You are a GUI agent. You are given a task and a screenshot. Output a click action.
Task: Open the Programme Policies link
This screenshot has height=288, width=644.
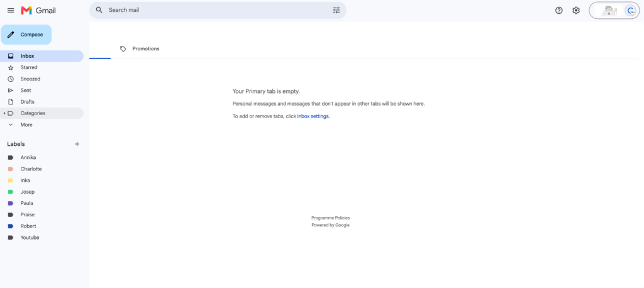click(331, 218)
